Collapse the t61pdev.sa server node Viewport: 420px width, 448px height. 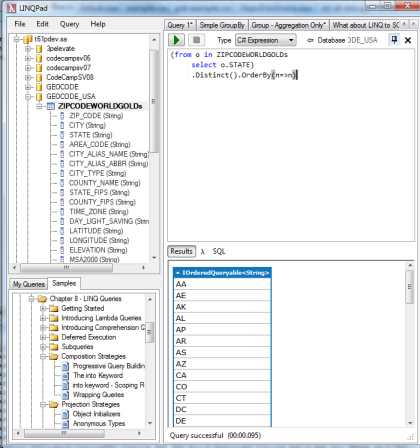17,39
